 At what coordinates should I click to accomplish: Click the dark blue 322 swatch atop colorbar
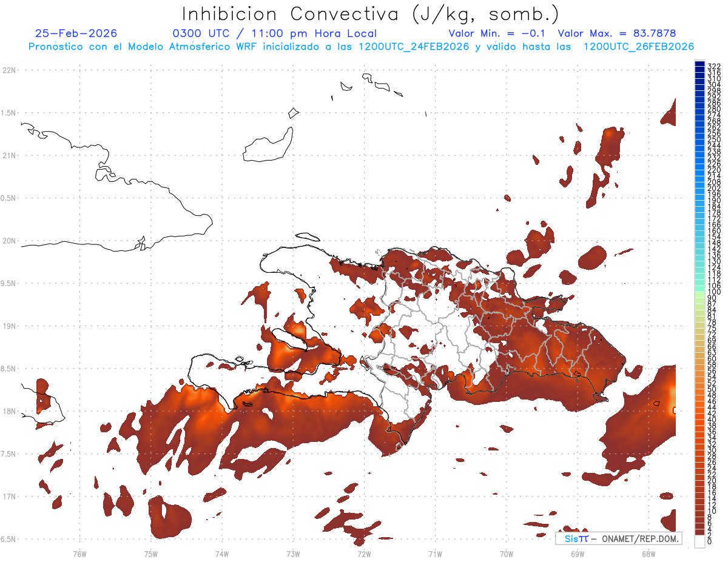coord(699,64)
